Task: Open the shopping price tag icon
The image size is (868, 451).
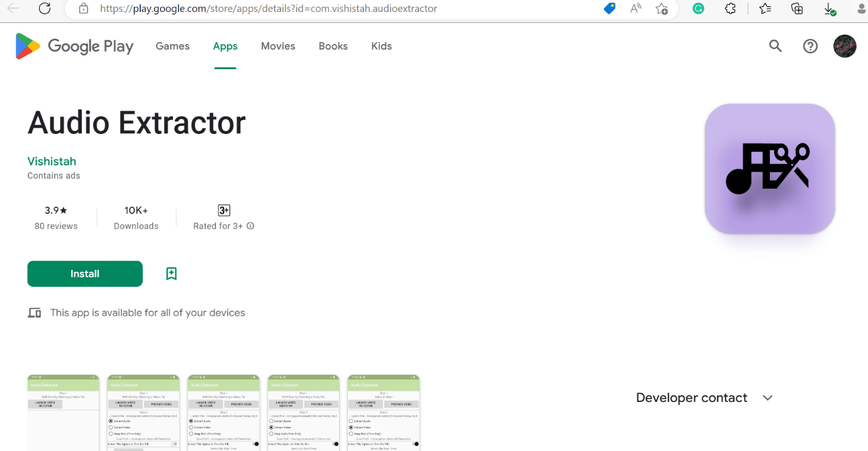Action: 609,9
